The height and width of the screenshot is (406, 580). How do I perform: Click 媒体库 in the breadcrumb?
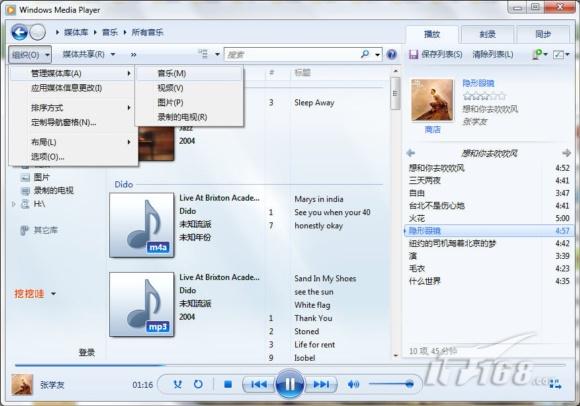tap(76, 33)
